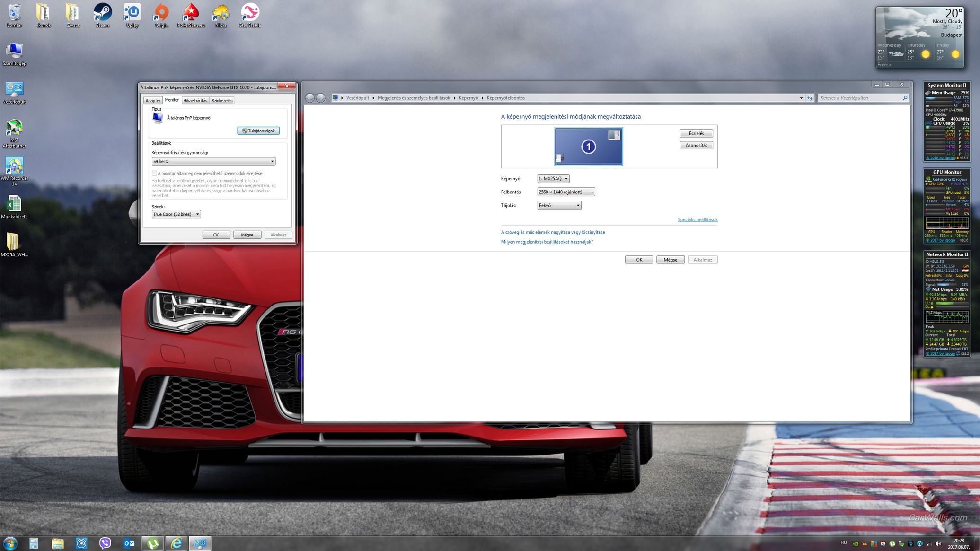Open the Képernyő-frissítési gyakoriság 59 hertz dropdown
980x551 pixels.
pyautogui.click(x=213, y=161)
